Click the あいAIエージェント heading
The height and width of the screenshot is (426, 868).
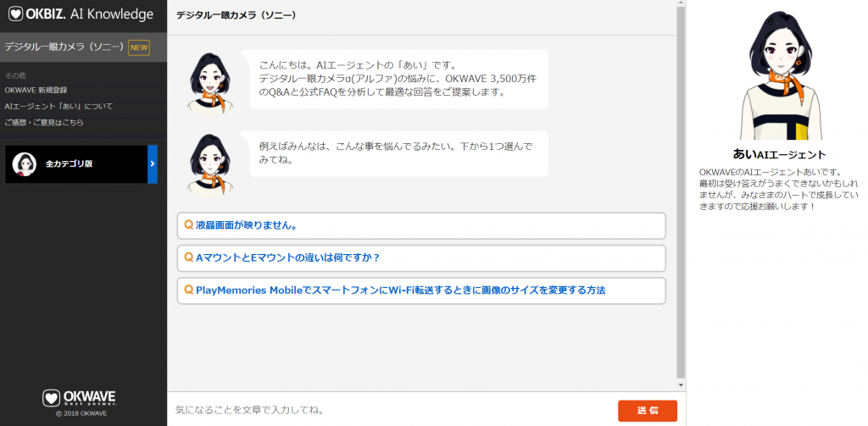[x=779, y=155]
